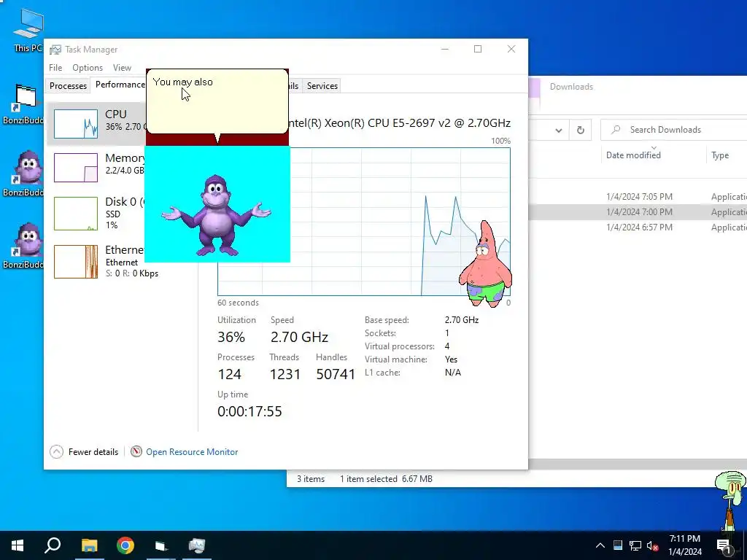Click the BonziBuddy purple gorilla character

(216, 215)
